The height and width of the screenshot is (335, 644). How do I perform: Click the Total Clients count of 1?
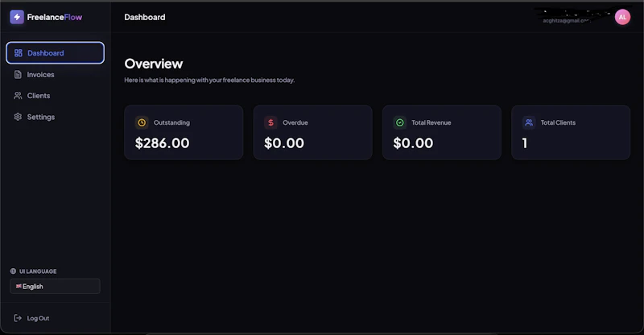(x=525, y=143)
